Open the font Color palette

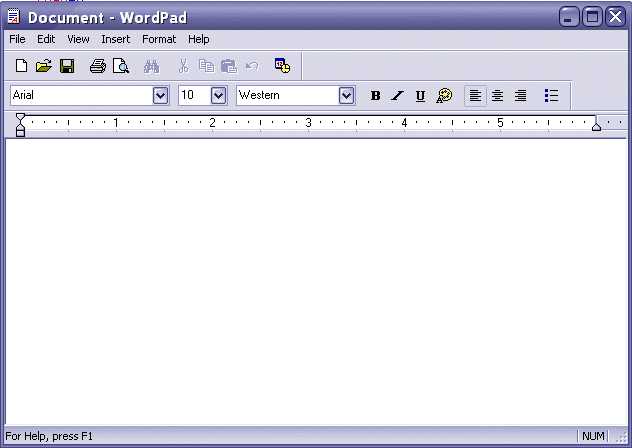pos(445,96)
